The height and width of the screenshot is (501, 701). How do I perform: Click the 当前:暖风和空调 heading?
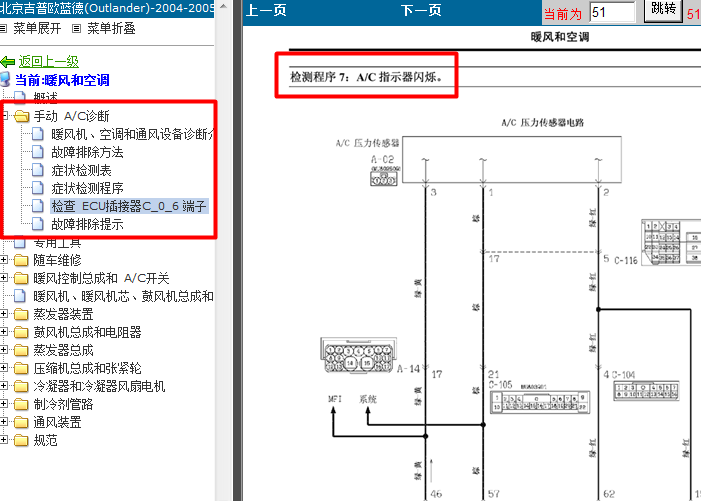tap(62, 80)
